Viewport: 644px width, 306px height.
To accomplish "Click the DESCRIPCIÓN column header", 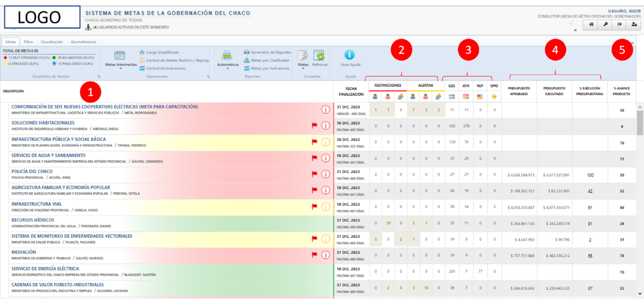I will pyautogui.click(x=13, y=91).
